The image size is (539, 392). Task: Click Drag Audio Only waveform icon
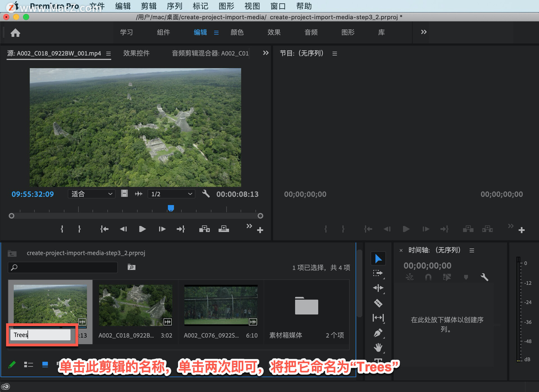[x=139, y=194]
